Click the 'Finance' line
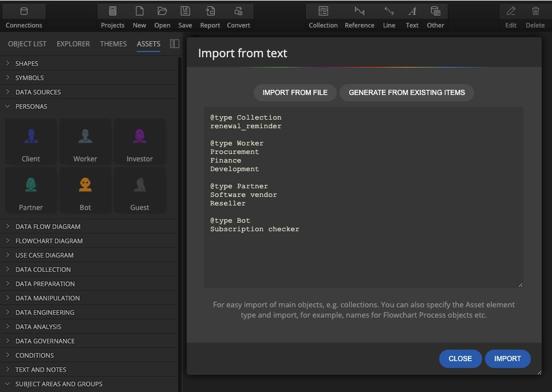 pos(226,160)
